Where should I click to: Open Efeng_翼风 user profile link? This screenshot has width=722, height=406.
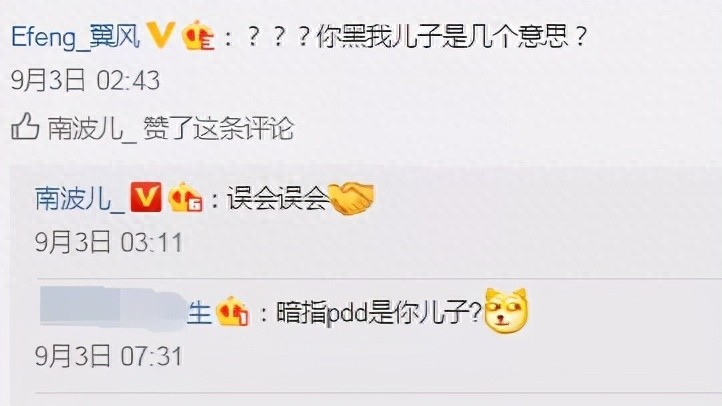(76, 36)
